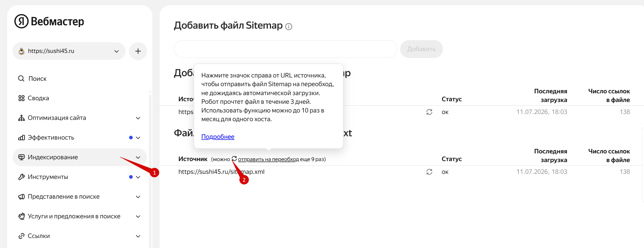This screenshot has width=644, height=248.
Task: Click the отправить на переобход link
Action: coord(268,159)
